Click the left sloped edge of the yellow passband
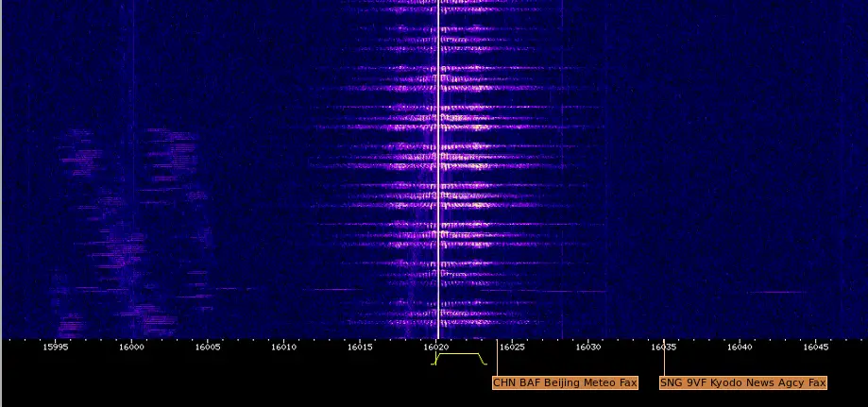 pyautogui.click(x=435, y=360)
